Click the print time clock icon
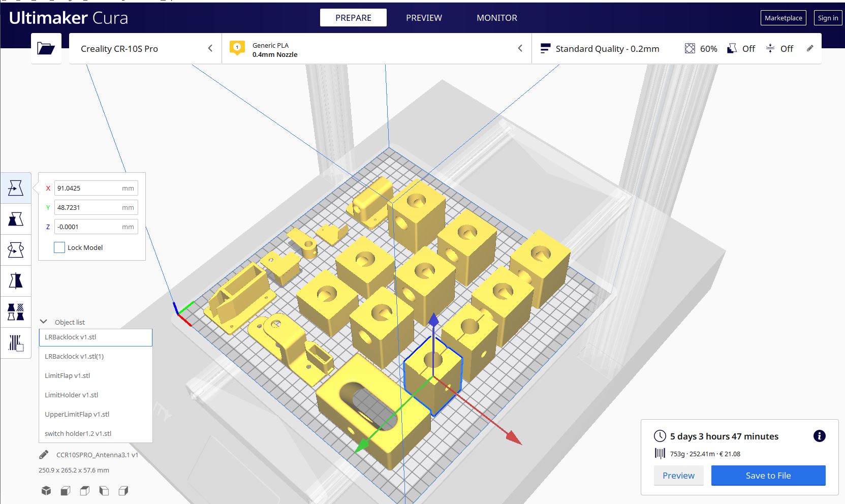The width and height of the screenshot is (845, 504). 660,436
